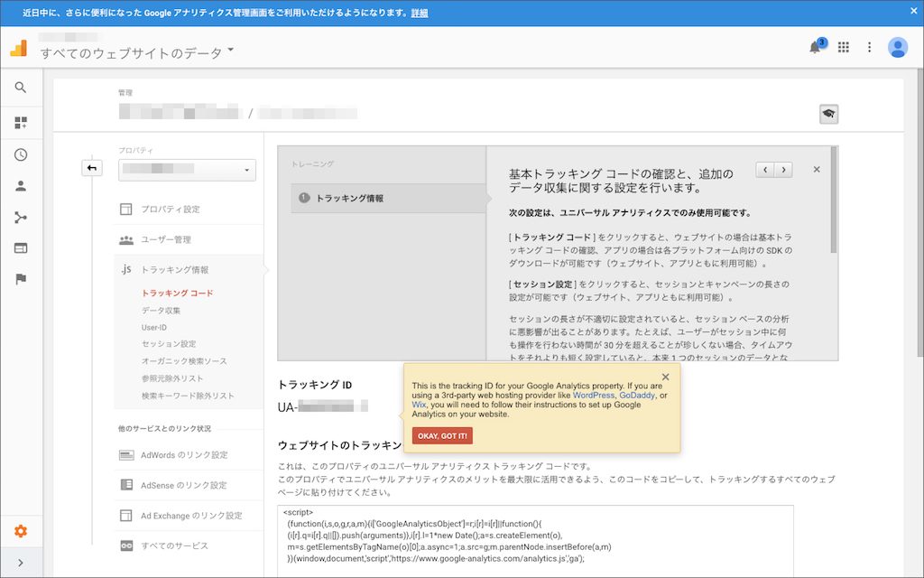Viewport: 924px width, 578px height.
Task: Click the GoDaddy link in tooltip
Action: (x=637, y=396)
